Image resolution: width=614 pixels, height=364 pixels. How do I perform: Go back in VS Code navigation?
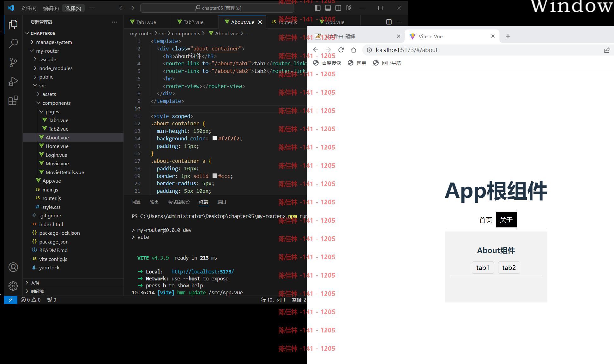(122, 8)
